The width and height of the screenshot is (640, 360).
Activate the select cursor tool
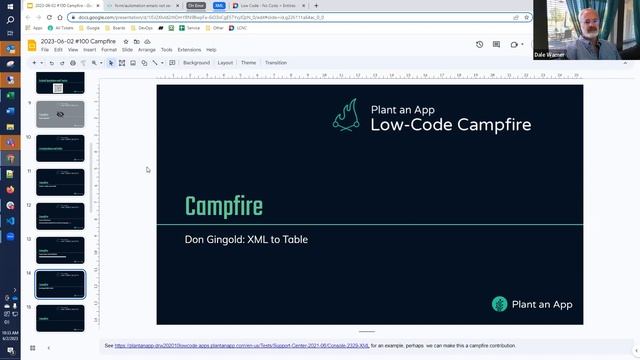click(111, 63)
